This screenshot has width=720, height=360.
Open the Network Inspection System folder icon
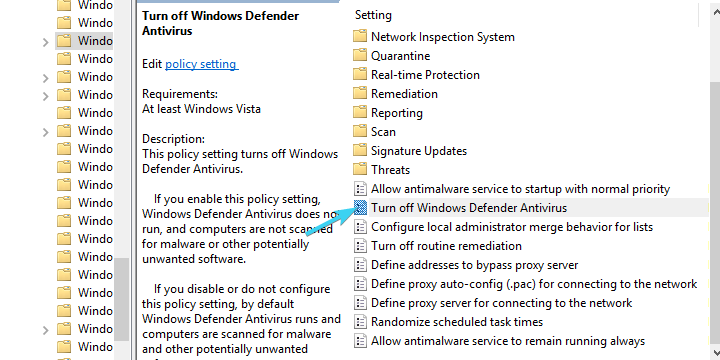pyautogui.click(x=360, y=36)
